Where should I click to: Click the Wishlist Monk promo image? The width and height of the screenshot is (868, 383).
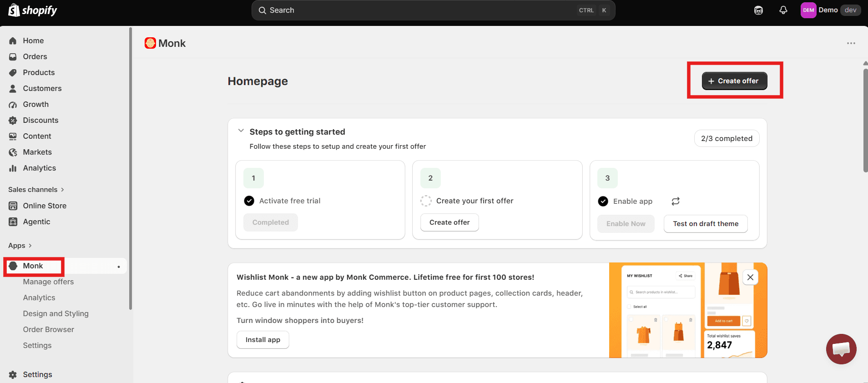(x=688, y=310)
